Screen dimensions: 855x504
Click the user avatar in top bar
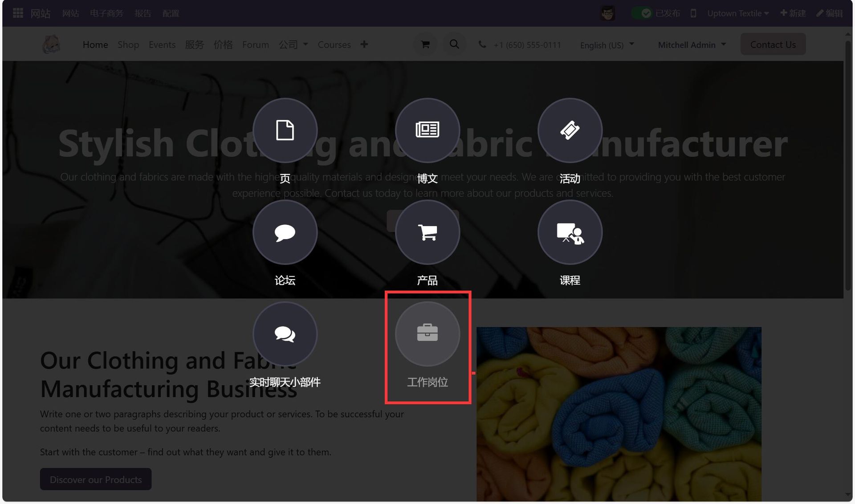click(608, 13)
